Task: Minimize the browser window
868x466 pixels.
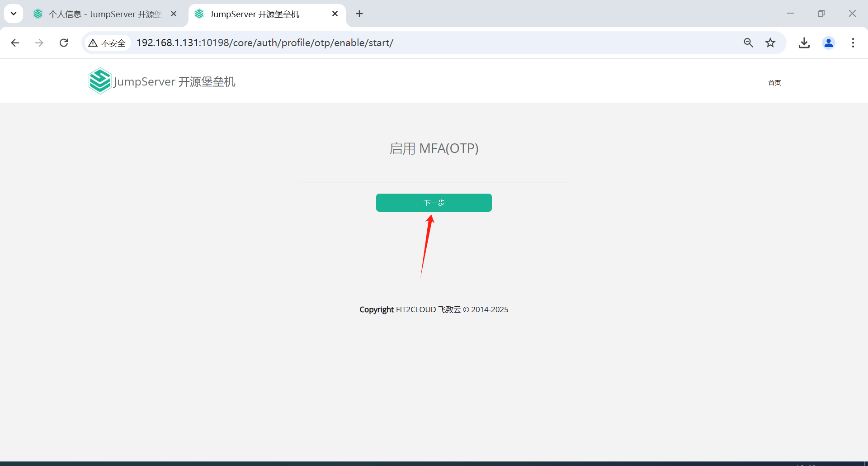Action: click(790, 14)
